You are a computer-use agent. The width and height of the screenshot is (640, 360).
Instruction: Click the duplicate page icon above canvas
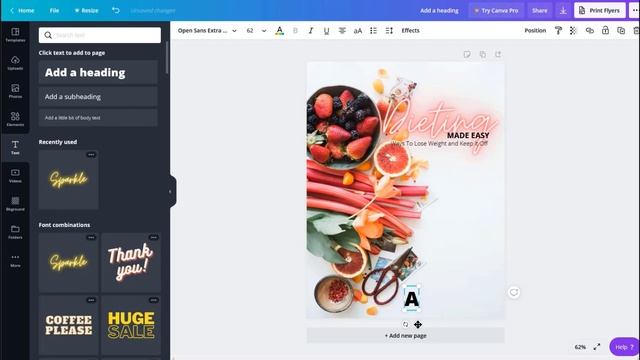tap(482, 54)
